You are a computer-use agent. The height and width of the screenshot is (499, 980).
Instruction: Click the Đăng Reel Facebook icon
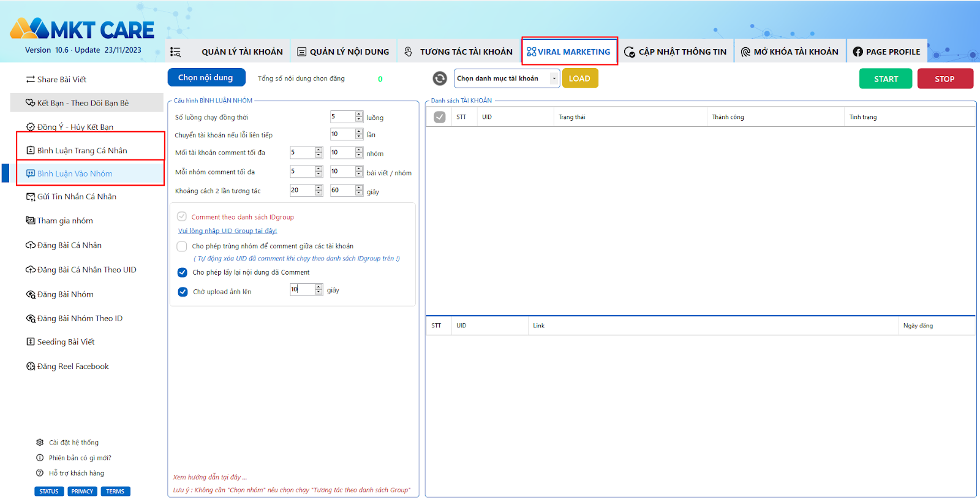click(x=30, y=366)
